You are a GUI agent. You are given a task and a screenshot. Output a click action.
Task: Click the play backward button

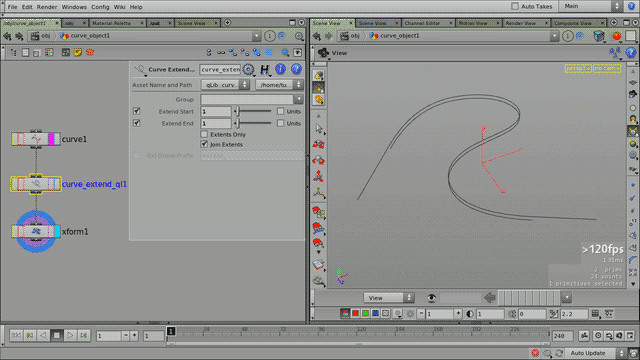click(43, 336)
